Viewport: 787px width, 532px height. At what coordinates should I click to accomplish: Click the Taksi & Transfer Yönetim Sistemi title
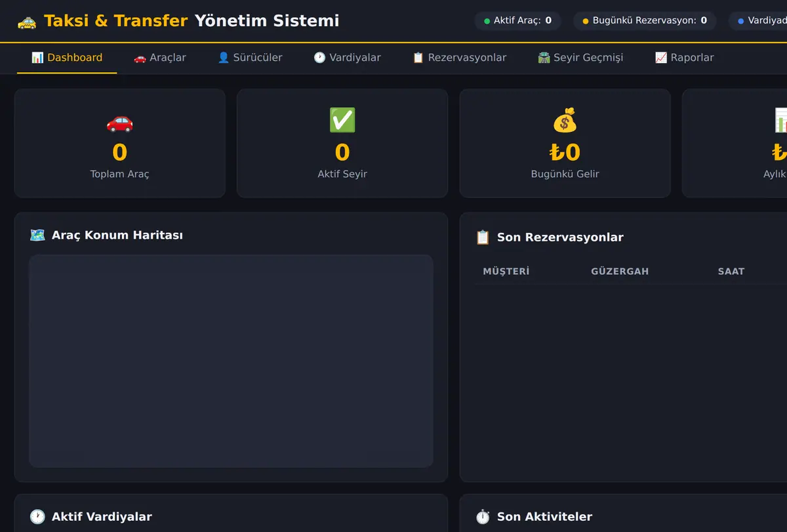pos(192,21)
